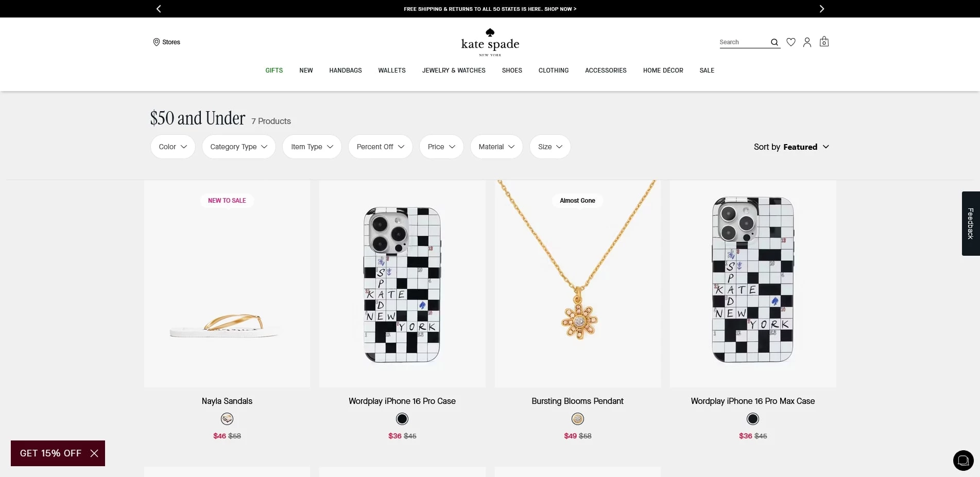The width and height of the screenshot is (980, 477).
Task: Open the Handbags menu
Action: tap(345, 70)
